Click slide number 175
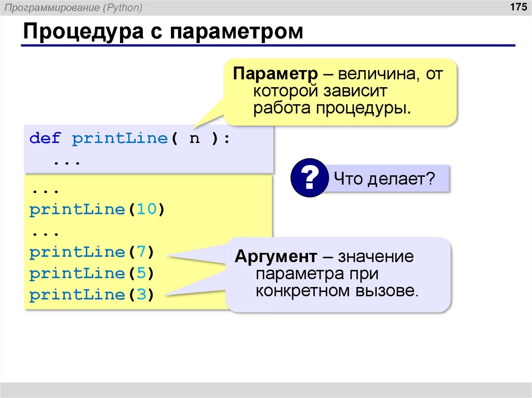532x398 pixels. click(518, 7)
